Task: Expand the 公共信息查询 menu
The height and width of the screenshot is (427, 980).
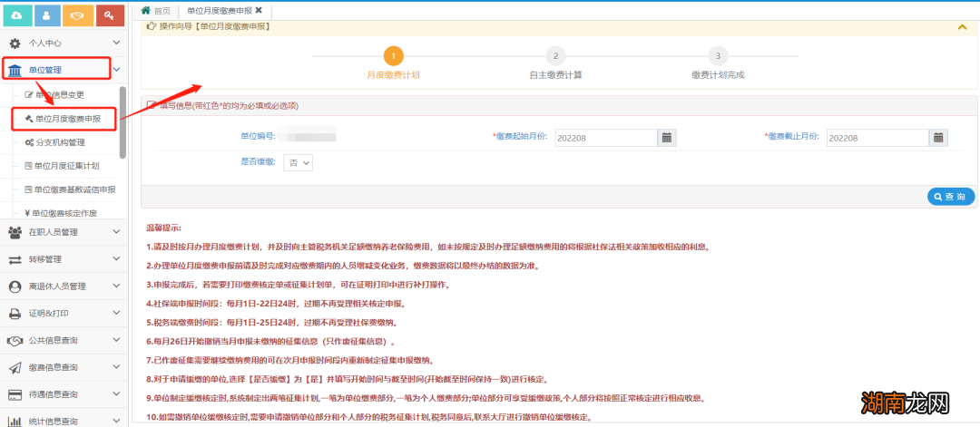Action: (115, 340)
